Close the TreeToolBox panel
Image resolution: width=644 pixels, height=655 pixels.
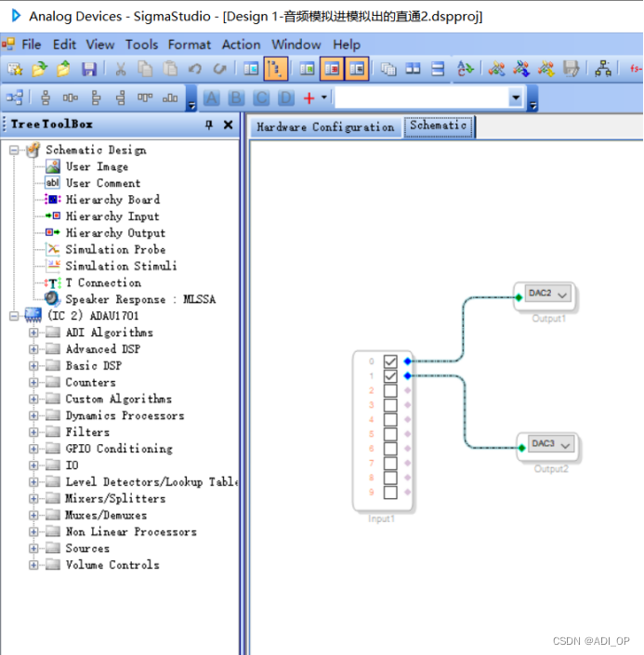pyautogui.click(x=229, y=124)
